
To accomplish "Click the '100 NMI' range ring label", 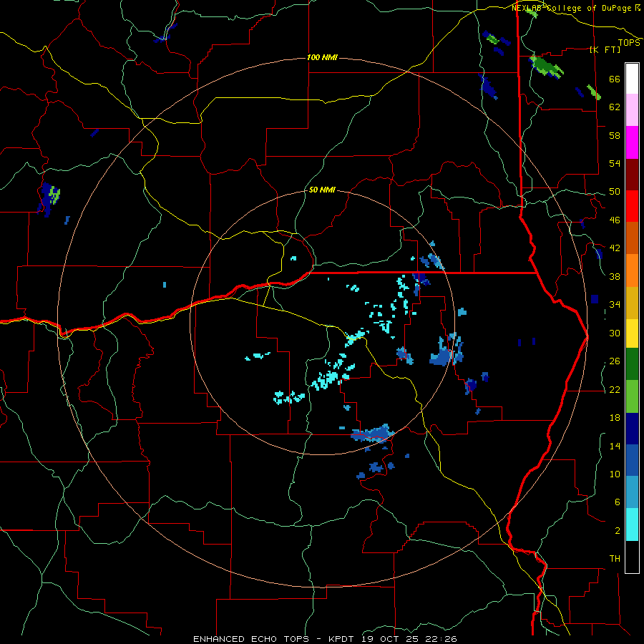I will tap(322, 57).
